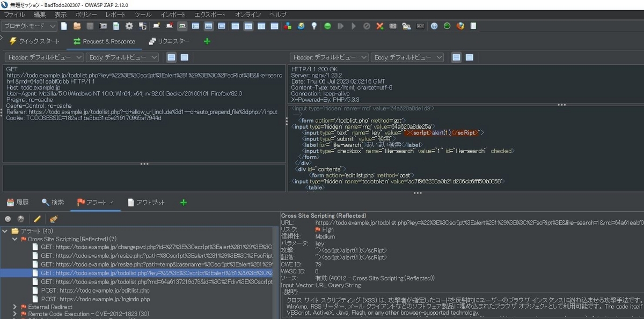Click the drop request prohibited icon
This screenshot has height=319, width=644.
click(367, 26)
